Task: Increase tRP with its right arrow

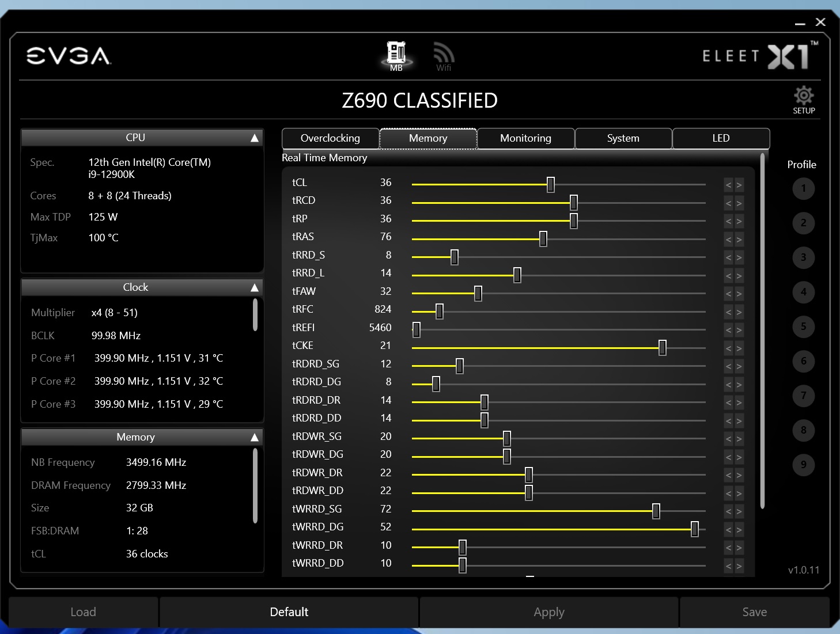Action: click(x=739, y=221)
